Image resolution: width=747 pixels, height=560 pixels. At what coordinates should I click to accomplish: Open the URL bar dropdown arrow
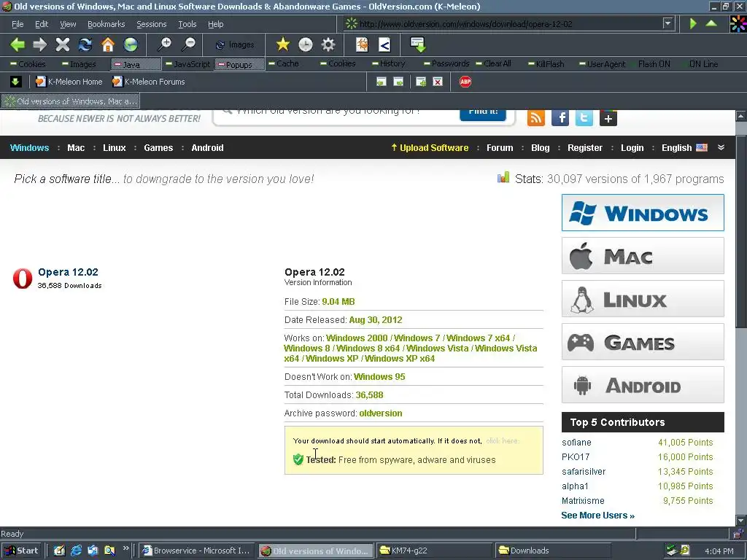coord(668,23)
